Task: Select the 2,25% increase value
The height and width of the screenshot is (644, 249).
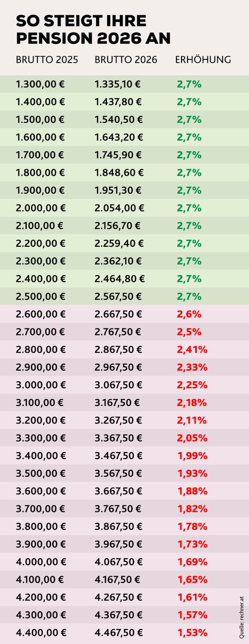Action: pos(192,385)
